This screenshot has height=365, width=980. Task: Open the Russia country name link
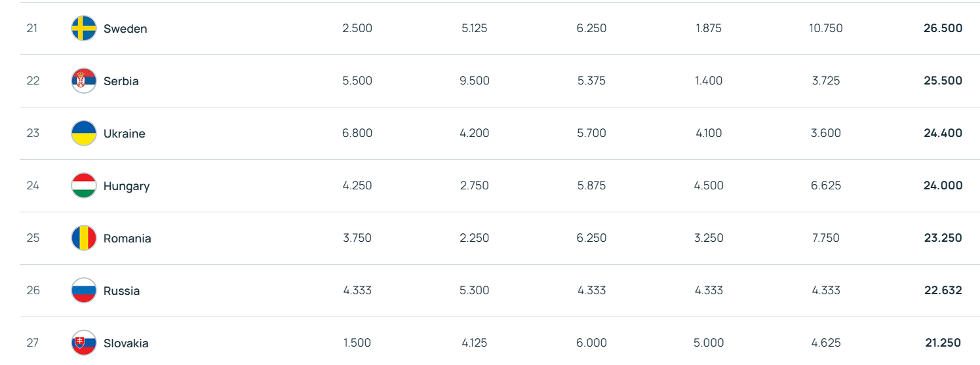[122, 291]
